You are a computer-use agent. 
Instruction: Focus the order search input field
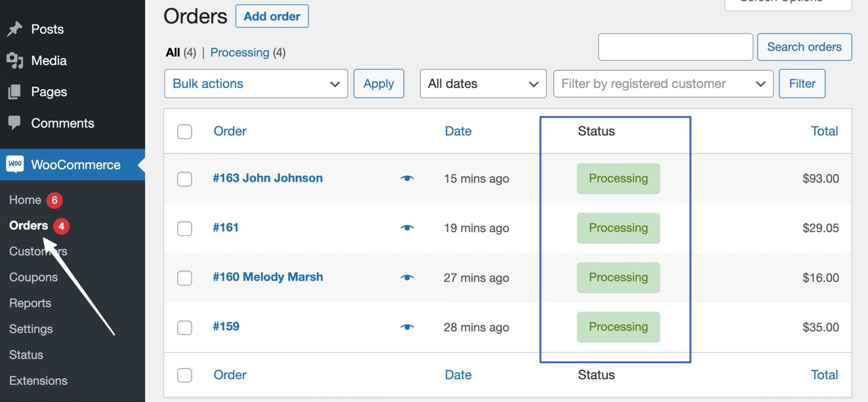click(676, 47)
